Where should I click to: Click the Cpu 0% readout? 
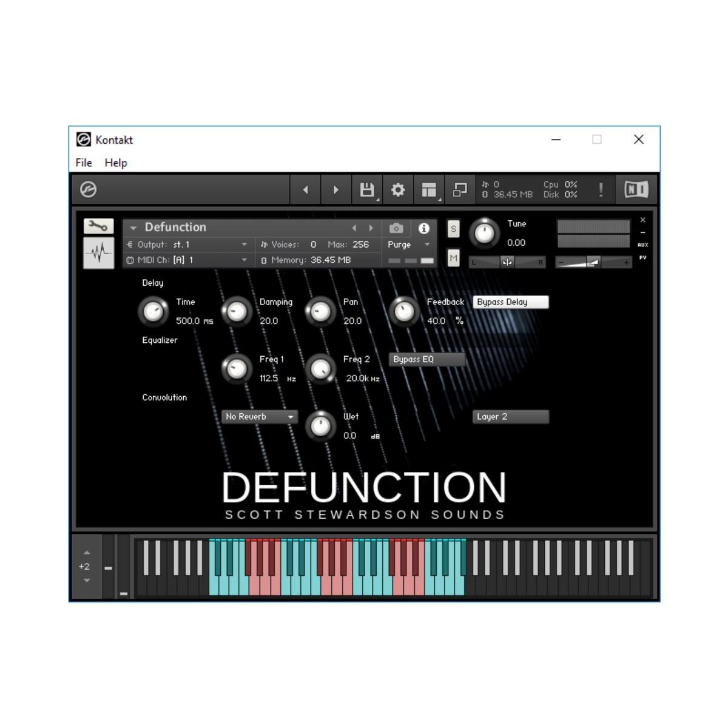561,184
